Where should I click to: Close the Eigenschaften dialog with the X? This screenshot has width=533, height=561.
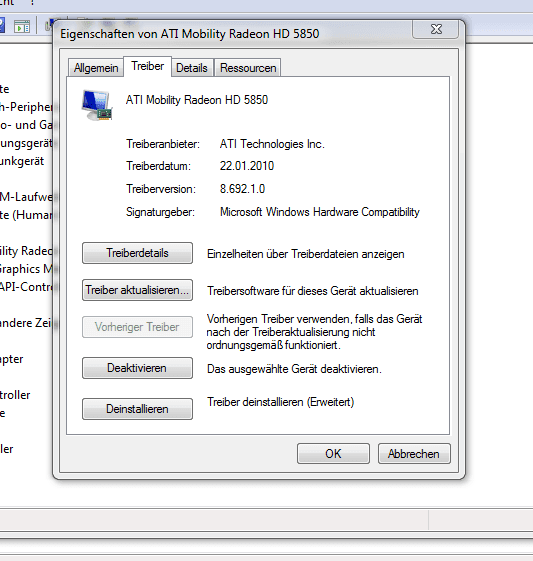pos(435,29)
